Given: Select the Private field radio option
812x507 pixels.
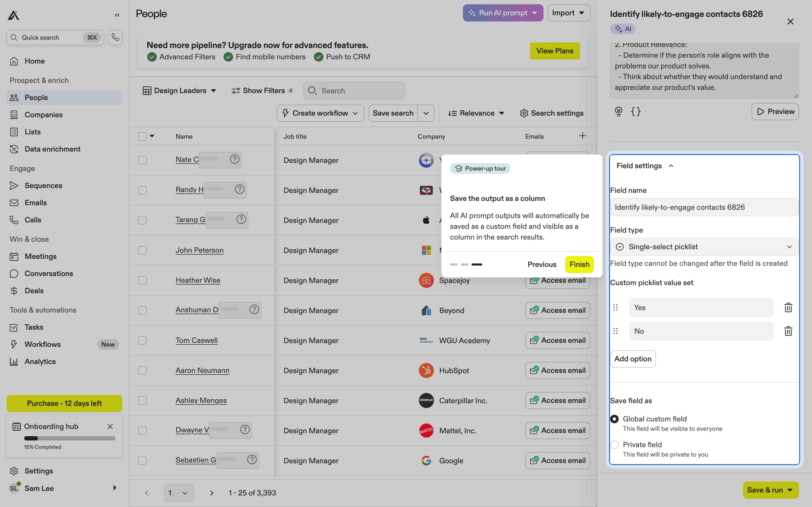Looking at the screenshot, I should (x=614, y=445).
